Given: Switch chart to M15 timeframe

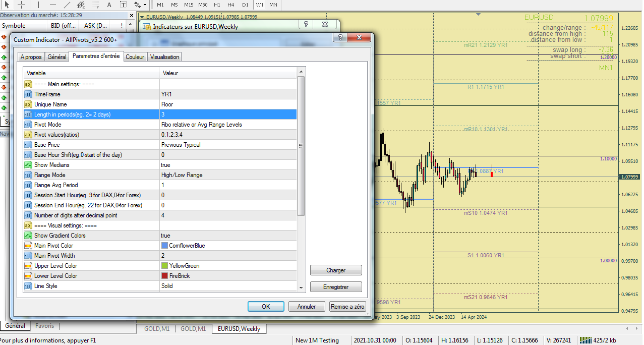Looking at the screenshot, I should coord(189,5).
